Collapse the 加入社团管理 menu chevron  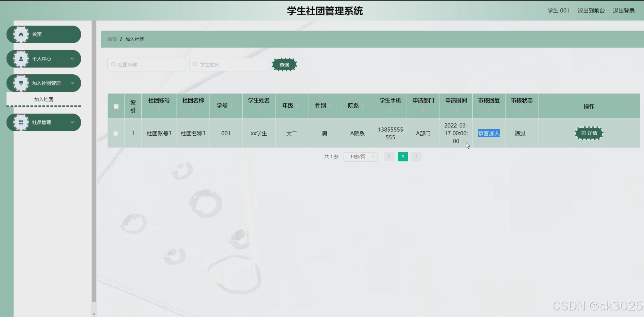72,83
